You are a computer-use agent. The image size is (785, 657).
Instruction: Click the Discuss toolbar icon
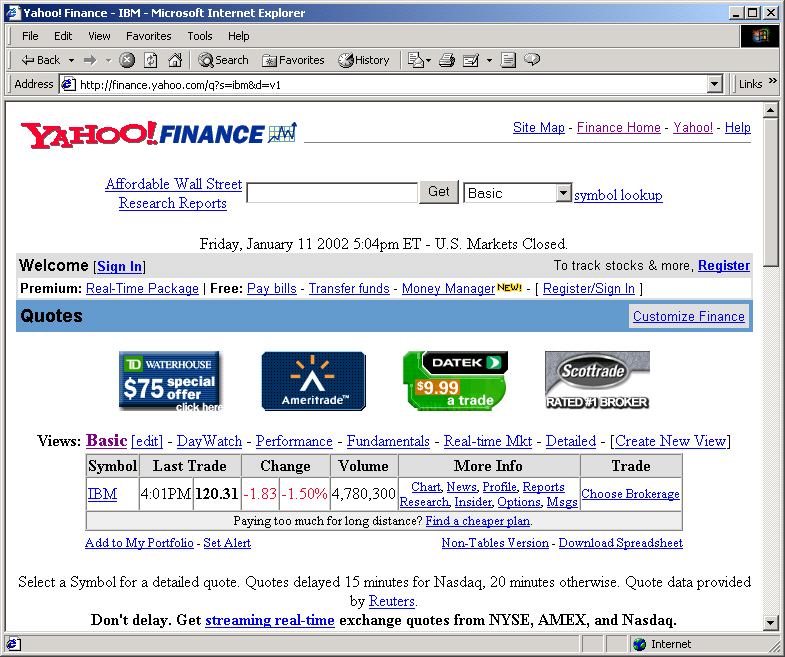[508, 60]
